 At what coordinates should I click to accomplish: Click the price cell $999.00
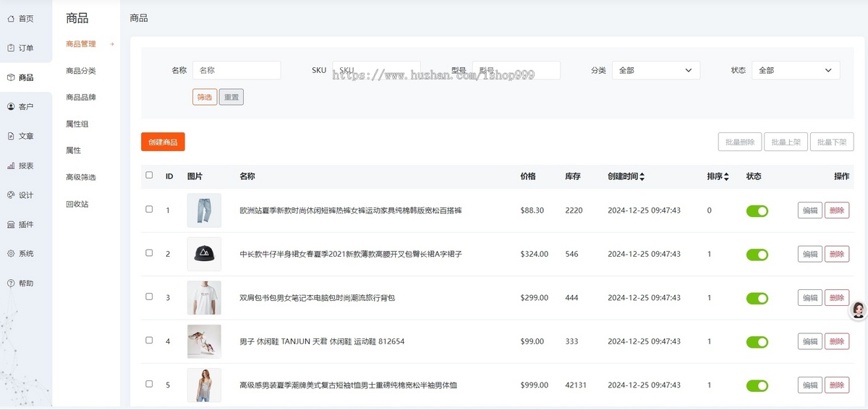pos(535,385)
